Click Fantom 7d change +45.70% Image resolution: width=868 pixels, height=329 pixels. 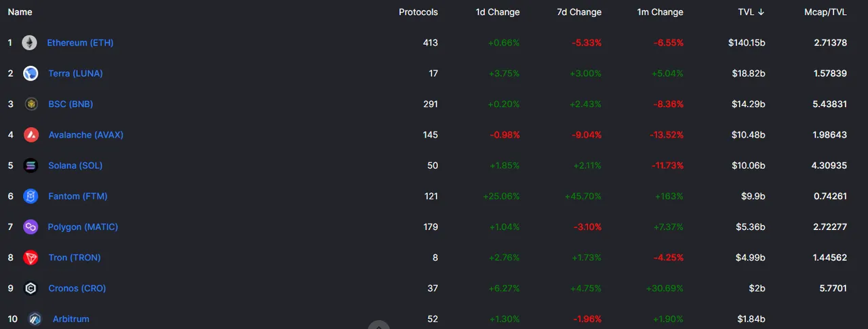(583, 196)
